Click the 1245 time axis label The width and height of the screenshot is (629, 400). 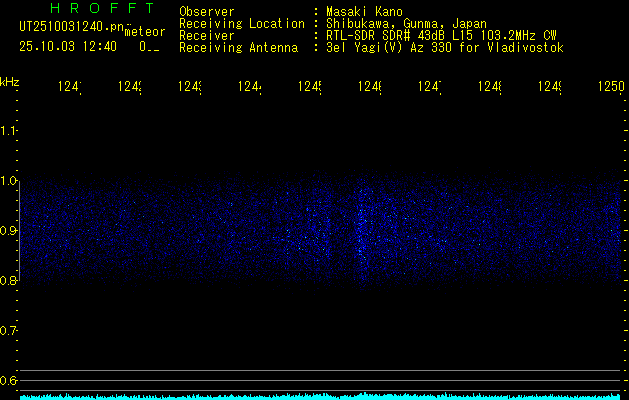310,87
